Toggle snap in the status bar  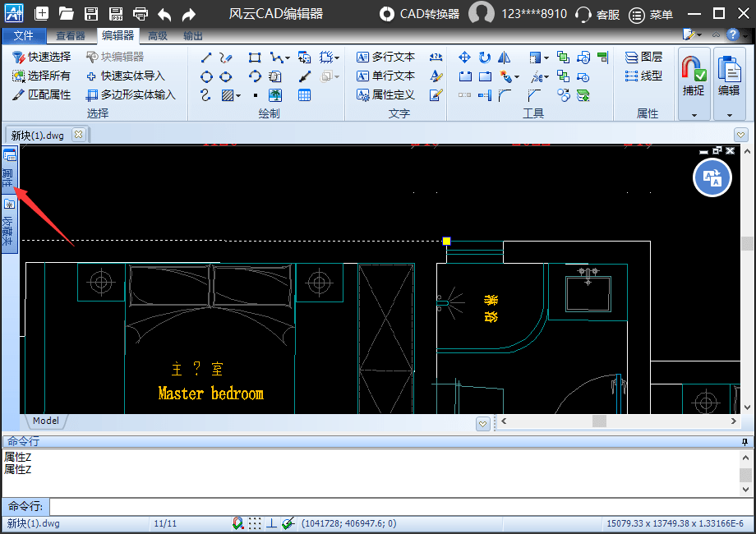(x=238, y=523)
